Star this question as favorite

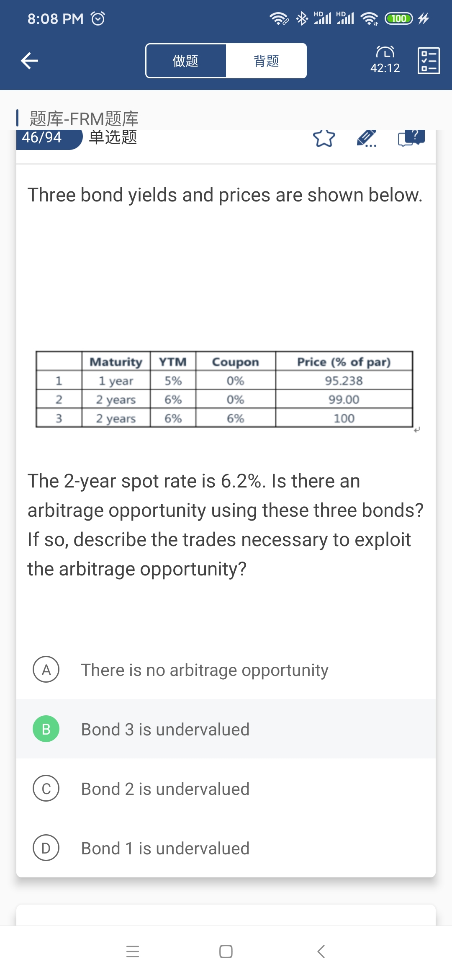(x=324, y=138)
